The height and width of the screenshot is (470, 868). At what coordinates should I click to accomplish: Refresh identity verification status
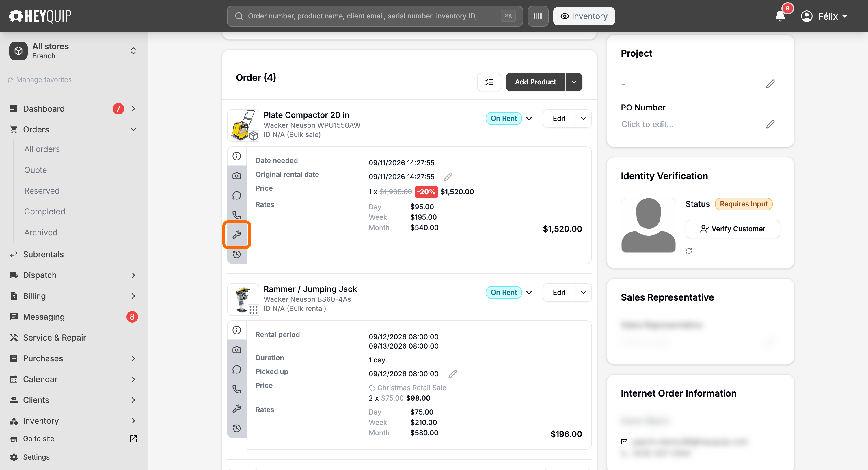point(689,251)
